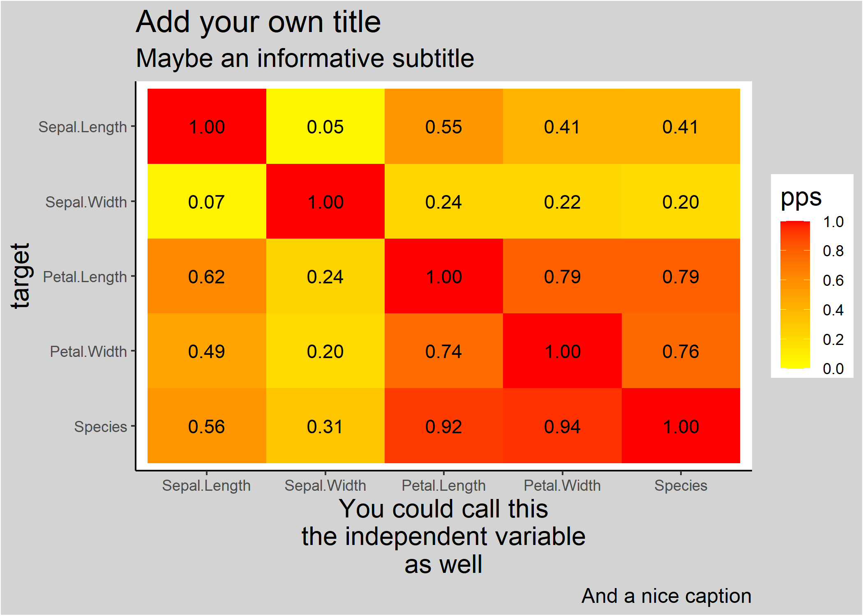Viewport: 863px width, 616px height.
Task: Select the 0.31 heatmap cell
Action: [x=325, y=426]
